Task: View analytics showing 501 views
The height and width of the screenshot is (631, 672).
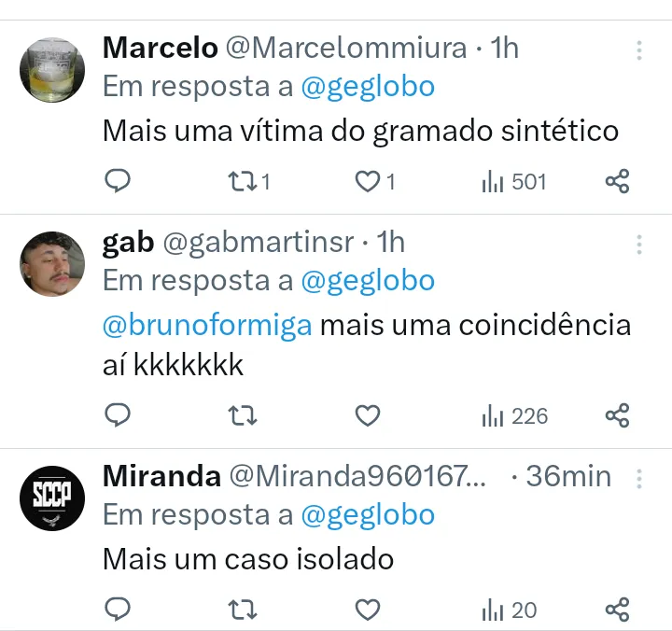Action: (x=513, y=181)
